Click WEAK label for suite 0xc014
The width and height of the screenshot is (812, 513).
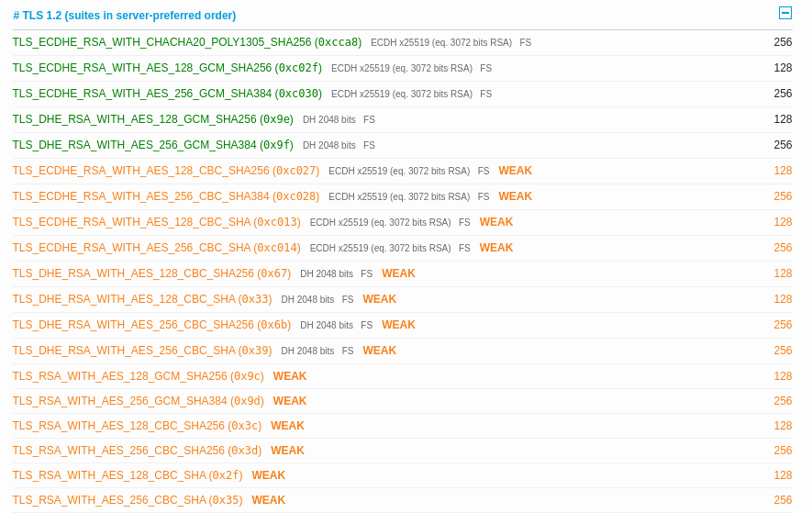click(x=495, y=248)
